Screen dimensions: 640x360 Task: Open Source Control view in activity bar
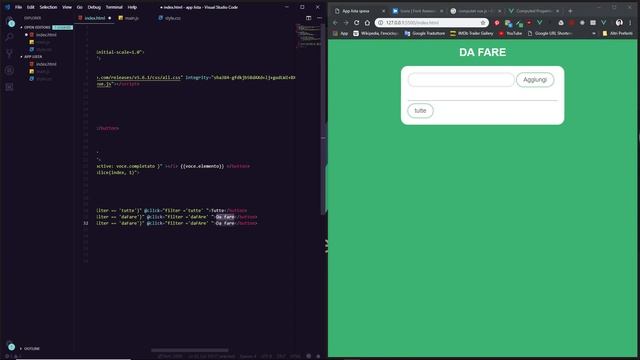9,53
